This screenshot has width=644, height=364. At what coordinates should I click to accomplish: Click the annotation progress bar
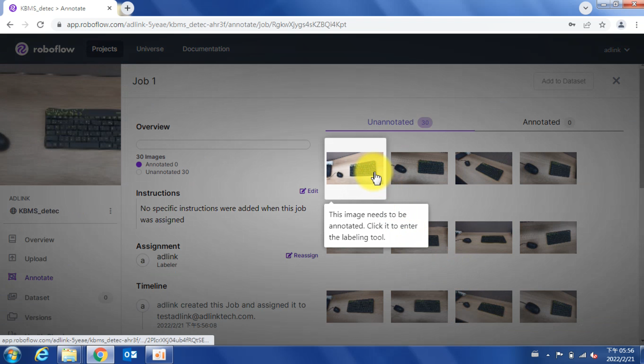click(223, 145)
